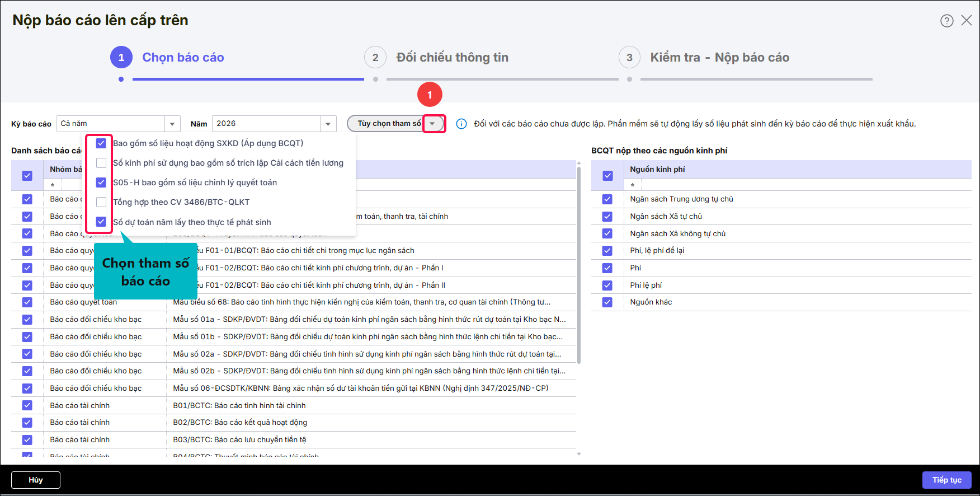
Task: Go to step Đối chiếu thông tin
Action: coord(436,57)
